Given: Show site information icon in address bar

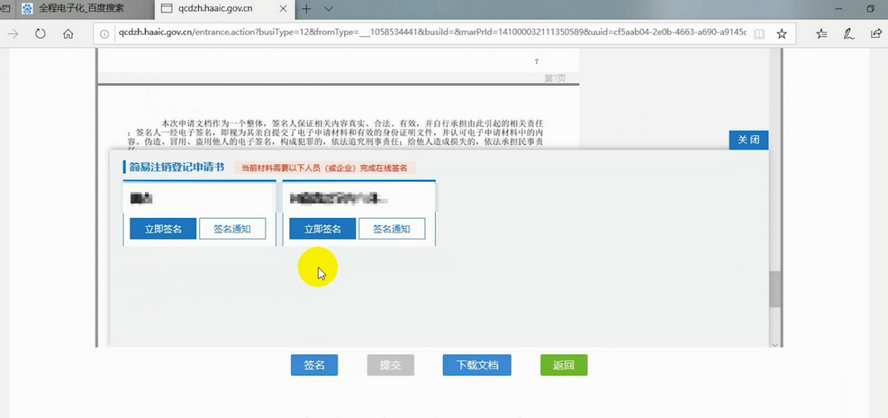Looking at the screenshot, I should (x=104, y=34).
